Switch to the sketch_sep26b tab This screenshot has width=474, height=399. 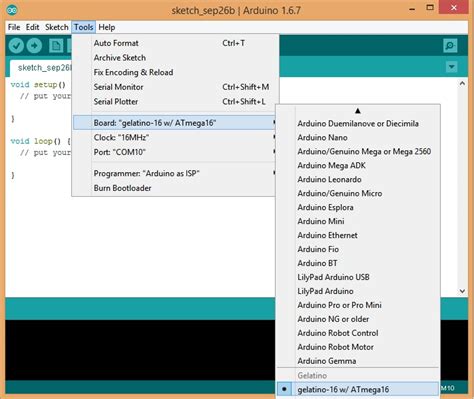(42, 68)
